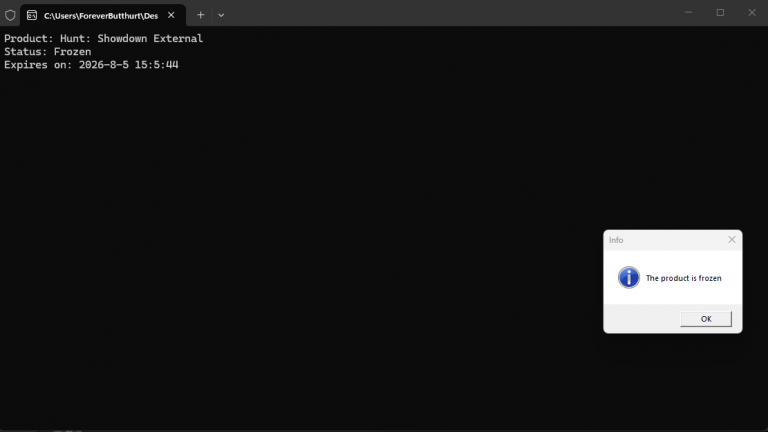Click the 'Product: Hunt: Showdown External' line
This screenshot has height=432, width=768.
tap(103, 38)
